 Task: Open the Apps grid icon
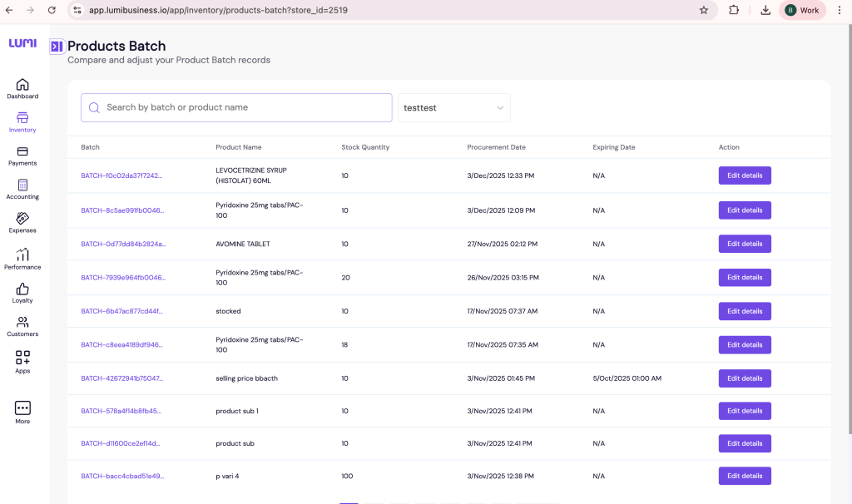pyautogui.click(x=22, y=358)
